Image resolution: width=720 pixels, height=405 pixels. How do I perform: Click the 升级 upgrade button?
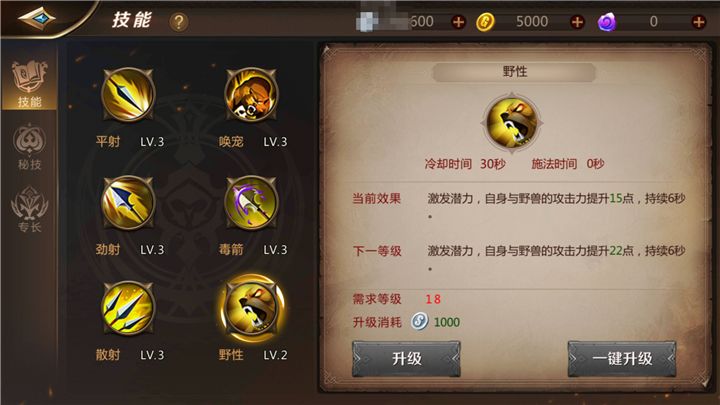click(x=406, y=359)
